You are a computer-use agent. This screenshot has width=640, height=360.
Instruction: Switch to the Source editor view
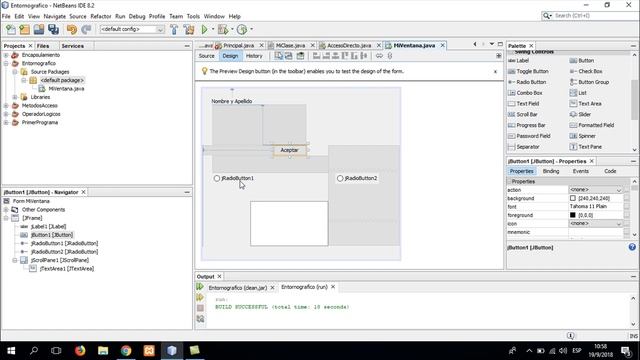tap(207, 56)
